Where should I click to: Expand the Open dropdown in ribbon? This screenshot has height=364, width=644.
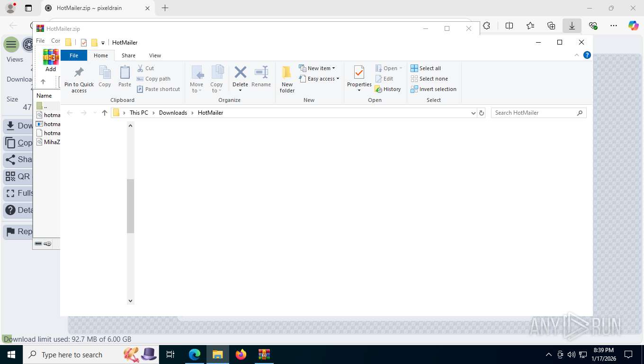coord(401,68)
